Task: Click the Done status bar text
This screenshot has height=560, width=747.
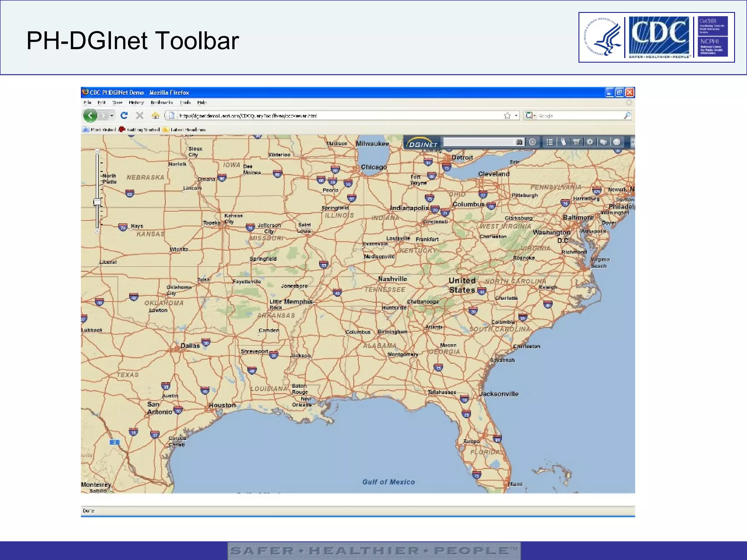Action: [x=88, y=510]
